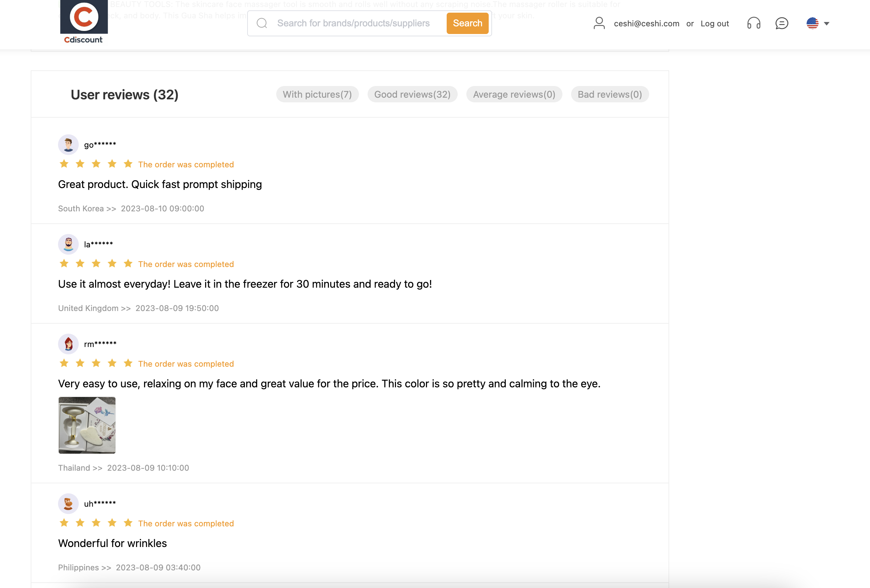Click the magnifier icon in search bar

(x=262, y=23)
